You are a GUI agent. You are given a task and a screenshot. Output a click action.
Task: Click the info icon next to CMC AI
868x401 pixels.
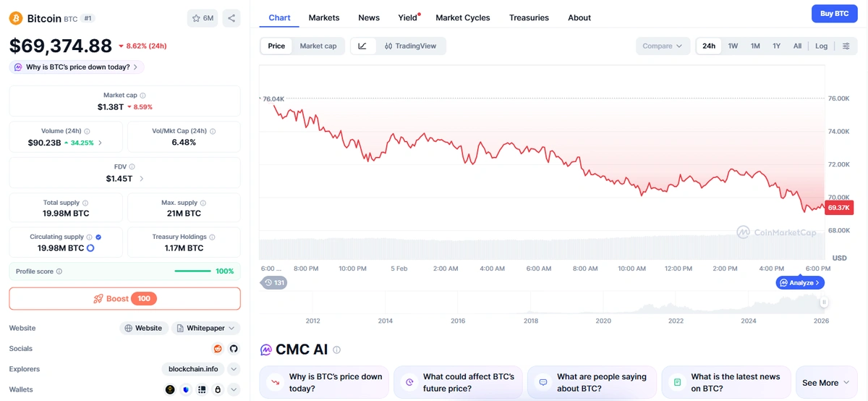click(x=336, y=350)
